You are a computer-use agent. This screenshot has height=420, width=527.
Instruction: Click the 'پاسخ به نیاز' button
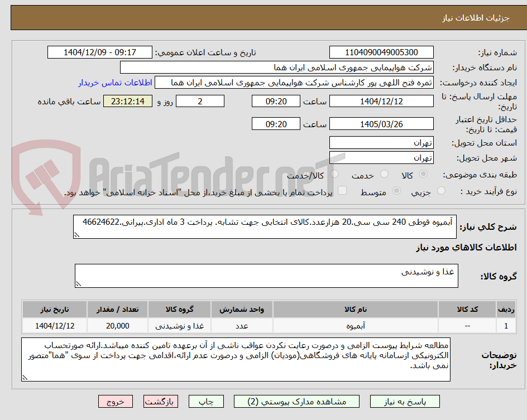[x=405, y=402]
